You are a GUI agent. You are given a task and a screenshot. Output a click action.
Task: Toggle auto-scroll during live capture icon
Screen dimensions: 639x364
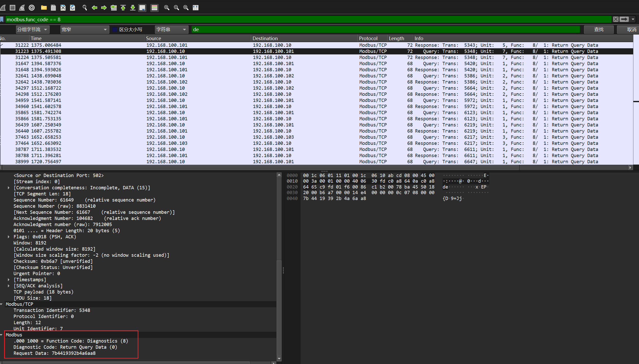142,8
